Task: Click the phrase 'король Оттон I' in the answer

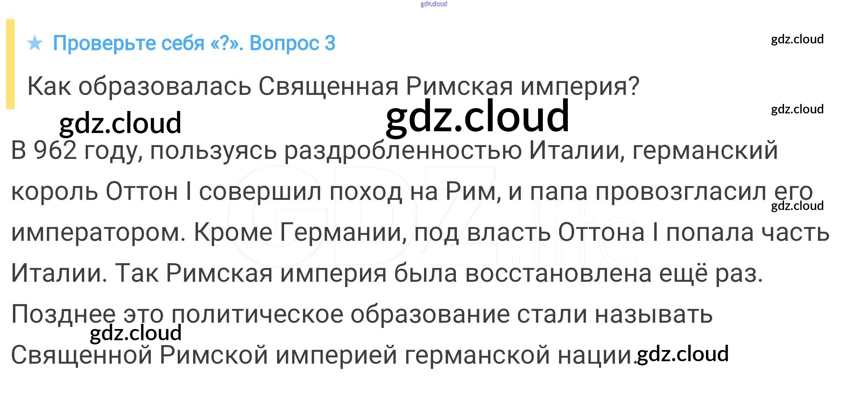Action: (x=101, y=192)
